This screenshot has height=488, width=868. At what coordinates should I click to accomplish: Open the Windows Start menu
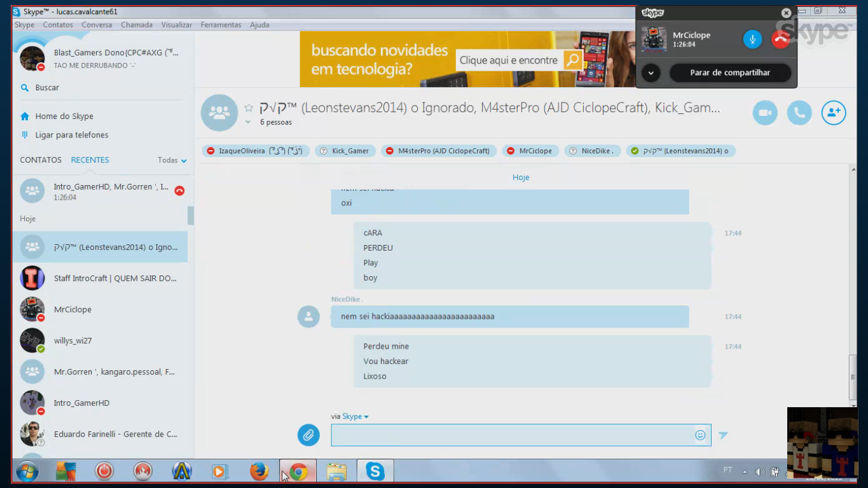pyautogui.click(x=27, y=471)
